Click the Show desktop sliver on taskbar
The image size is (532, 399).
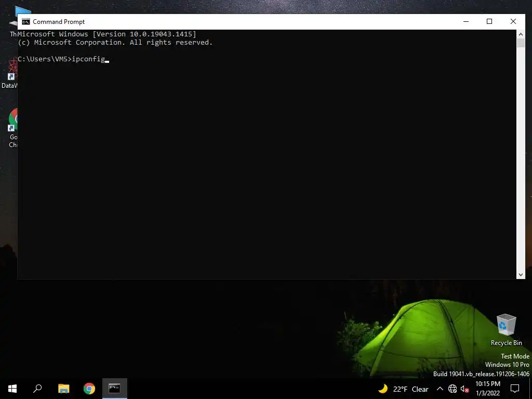click(530, 389)
